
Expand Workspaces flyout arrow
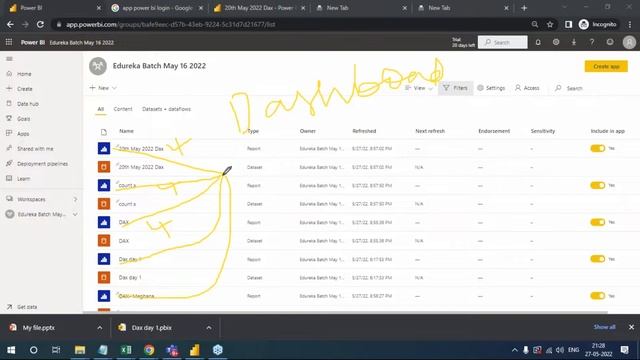[75, 199]
